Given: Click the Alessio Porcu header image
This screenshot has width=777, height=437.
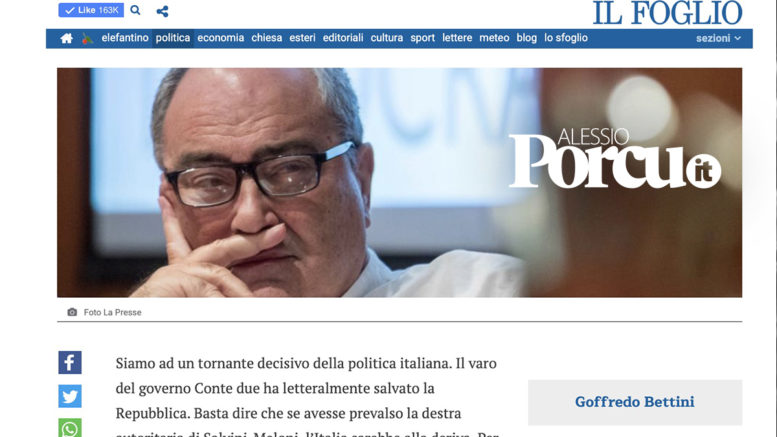Looking at the screenshot, I should coord(399,182).
